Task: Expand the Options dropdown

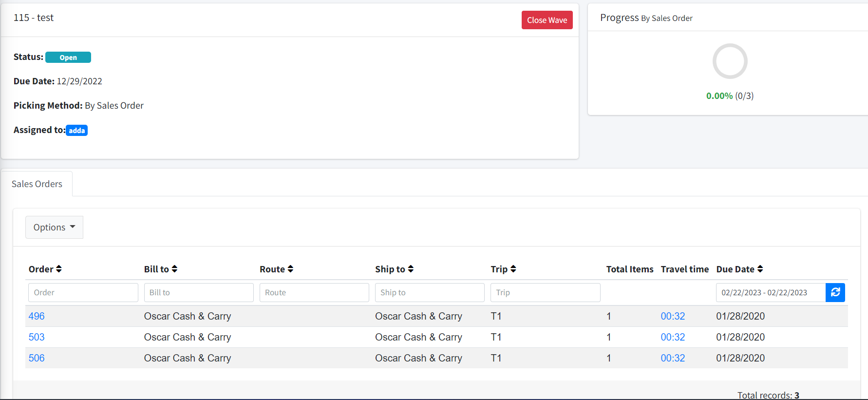Action: click(54, 228)
